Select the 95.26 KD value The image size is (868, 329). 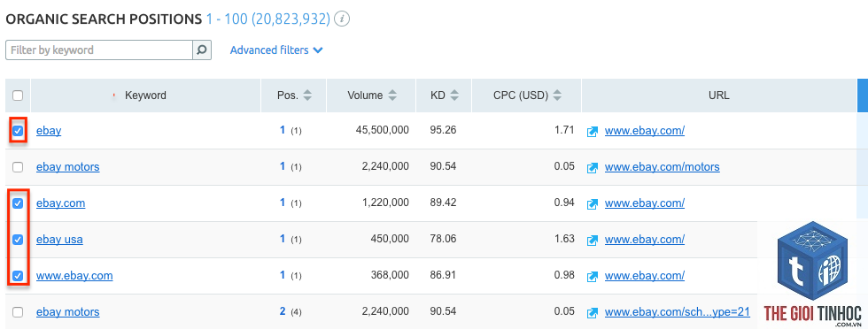tap(443, 131)
